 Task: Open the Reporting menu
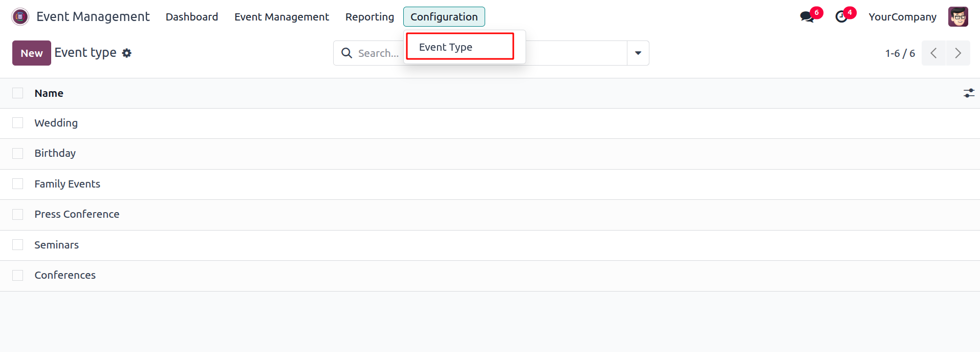(369, 17)
